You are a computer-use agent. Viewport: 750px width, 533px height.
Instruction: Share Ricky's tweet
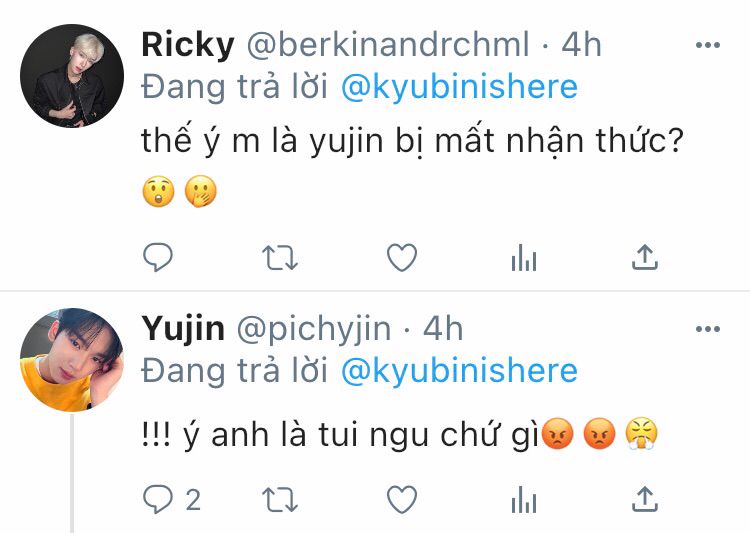pyautogui.click(x=645, y=257)
